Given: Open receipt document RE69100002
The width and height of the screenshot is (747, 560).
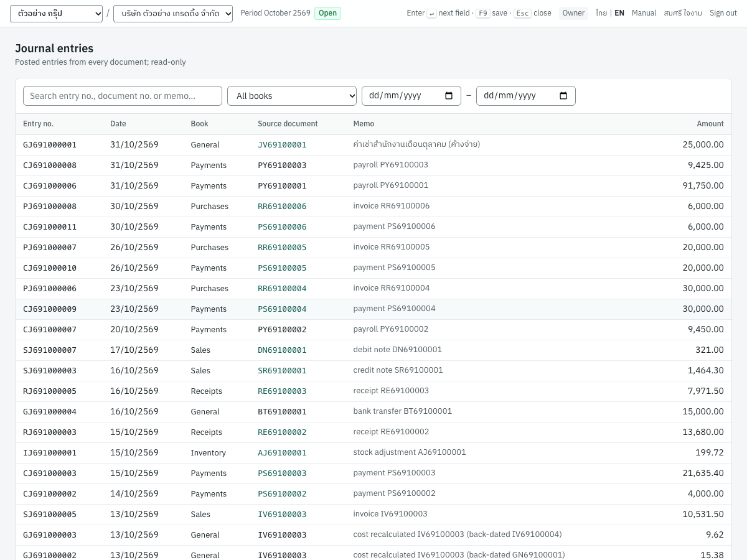Looking at the screenshot, I should (x=282, y=432).
